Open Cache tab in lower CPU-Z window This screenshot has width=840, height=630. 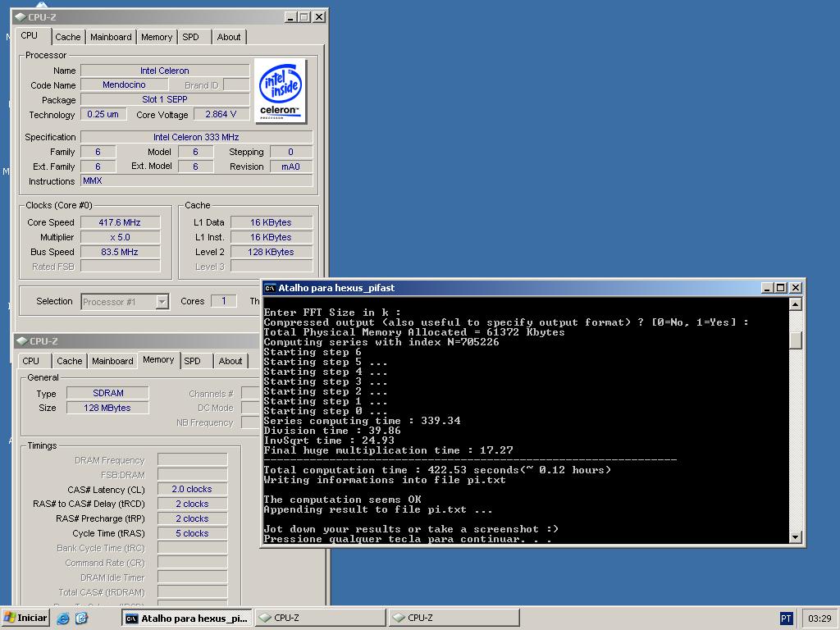(70, 361)
